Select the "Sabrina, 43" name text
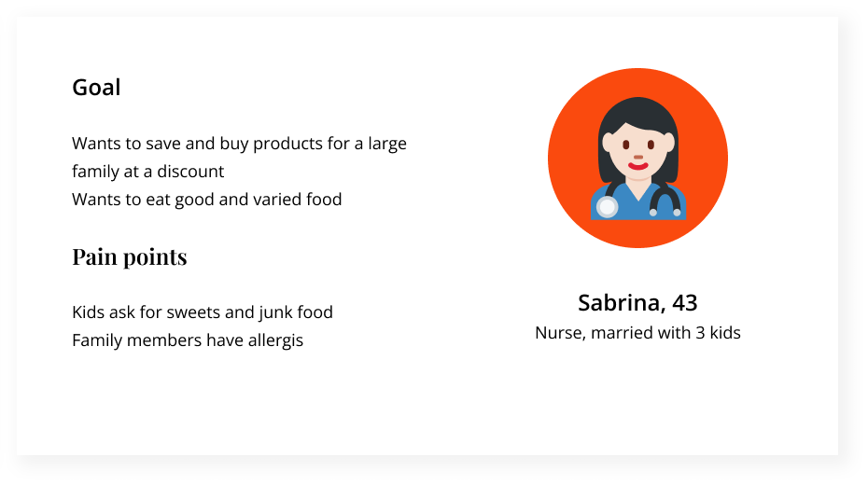 coord(637,302)
